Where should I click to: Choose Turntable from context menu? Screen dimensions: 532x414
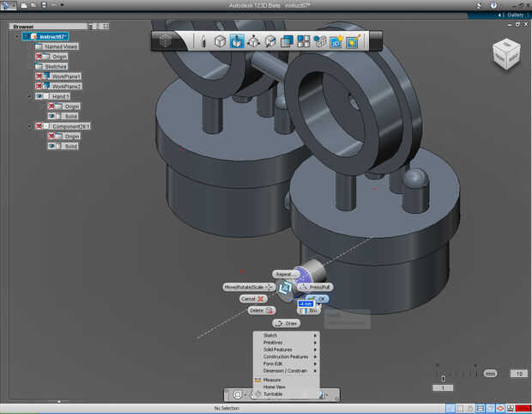point(286,394)
